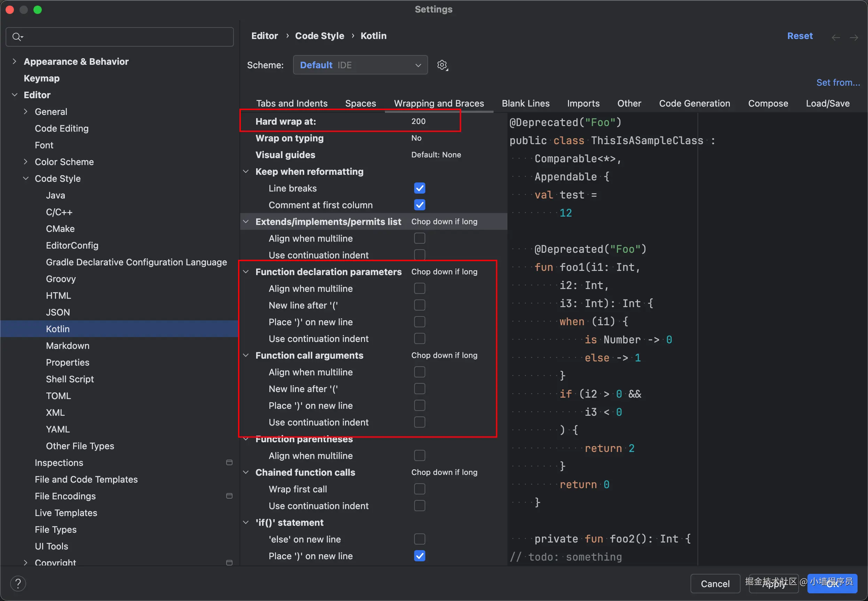
Task: Click the help question mark icon
Action: [x=18, y=584]
